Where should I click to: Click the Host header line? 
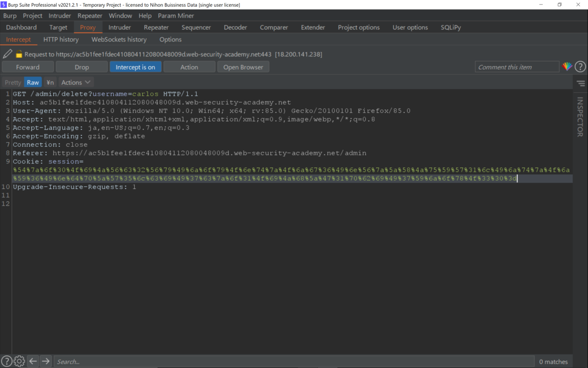(x=152, y=102)
